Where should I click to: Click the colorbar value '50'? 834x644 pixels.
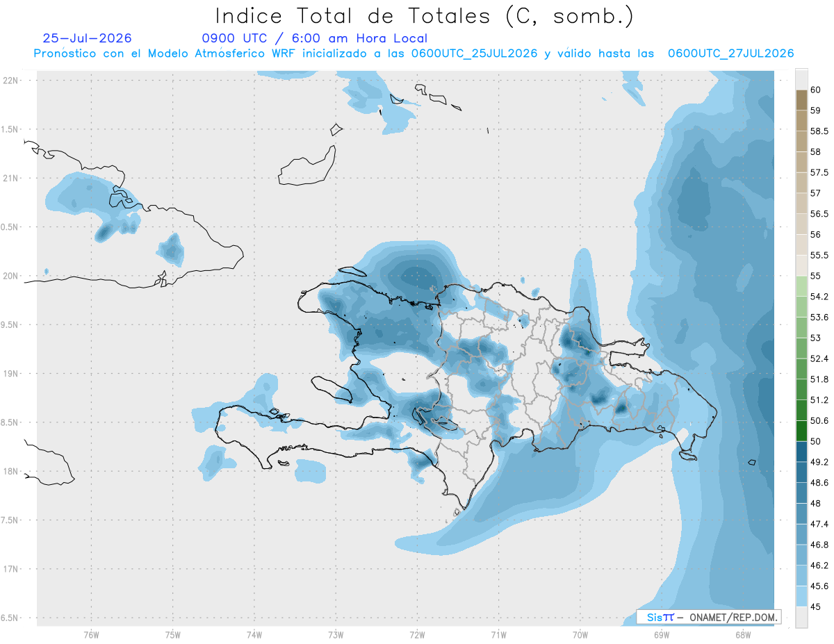coord(816,441)
